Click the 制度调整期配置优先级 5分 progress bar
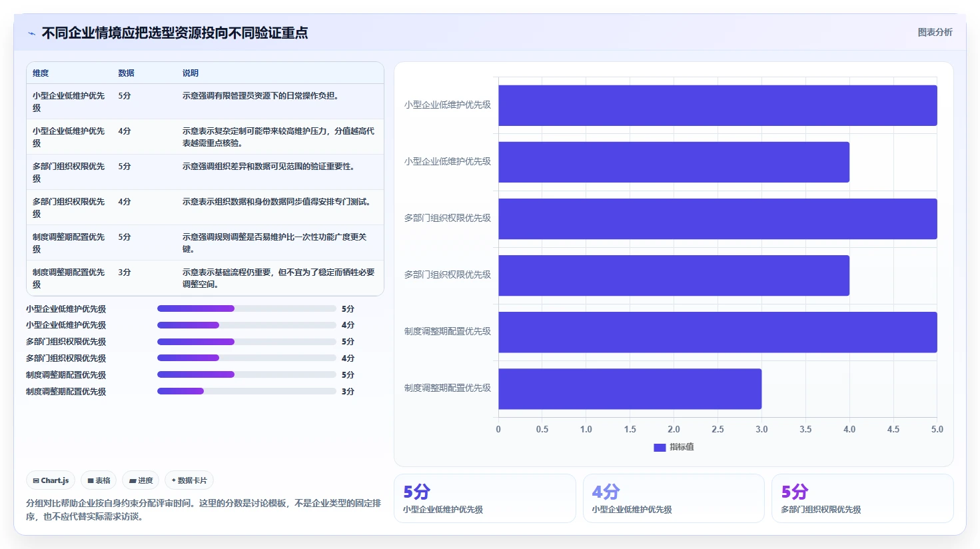Image resolution: width=980 pixels, height=549 pixels. coord(246,374)
